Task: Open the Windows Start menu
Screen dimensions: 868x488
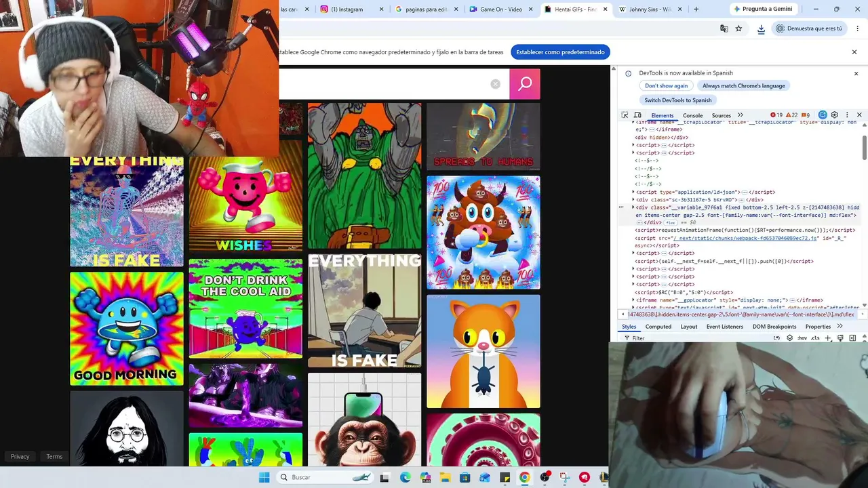Action: tap(264, 477)
